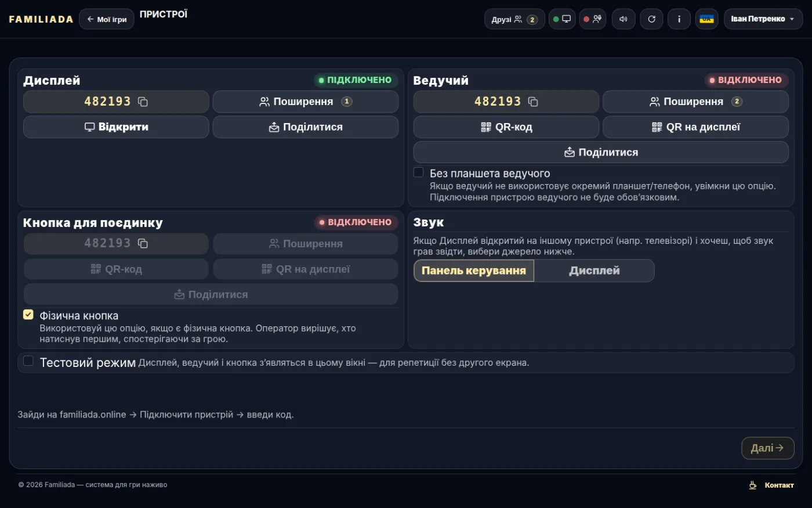Image resolution: width=812 pixels, height=508 pixels.
Task: Open Поширення sharing in Дисплей panel
Action: tap(306, 102)
